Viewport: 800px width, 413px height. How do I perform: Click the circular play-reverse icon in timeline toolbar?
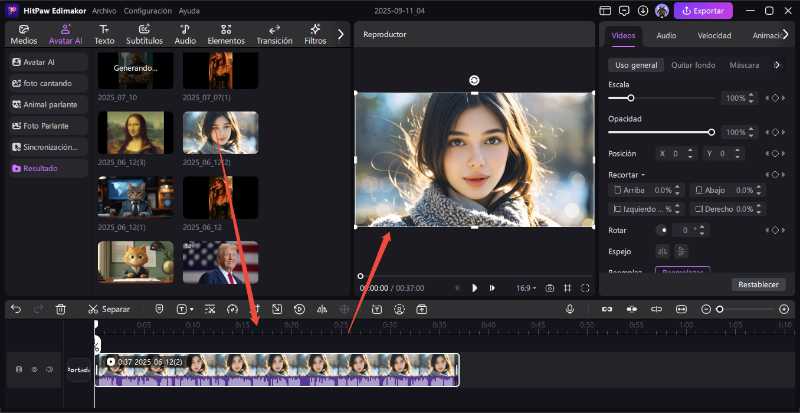pos(299,309)
